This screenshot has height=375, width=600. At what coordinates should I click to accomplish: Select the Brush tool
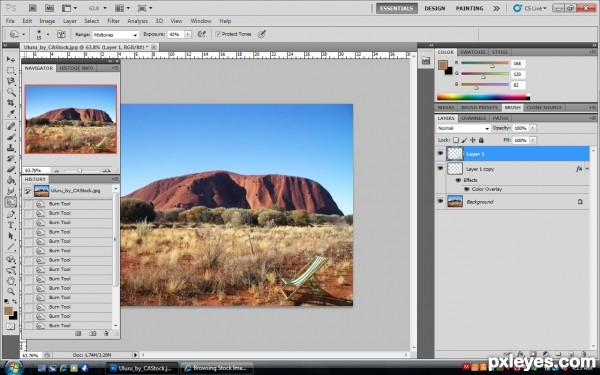point(11,137)
